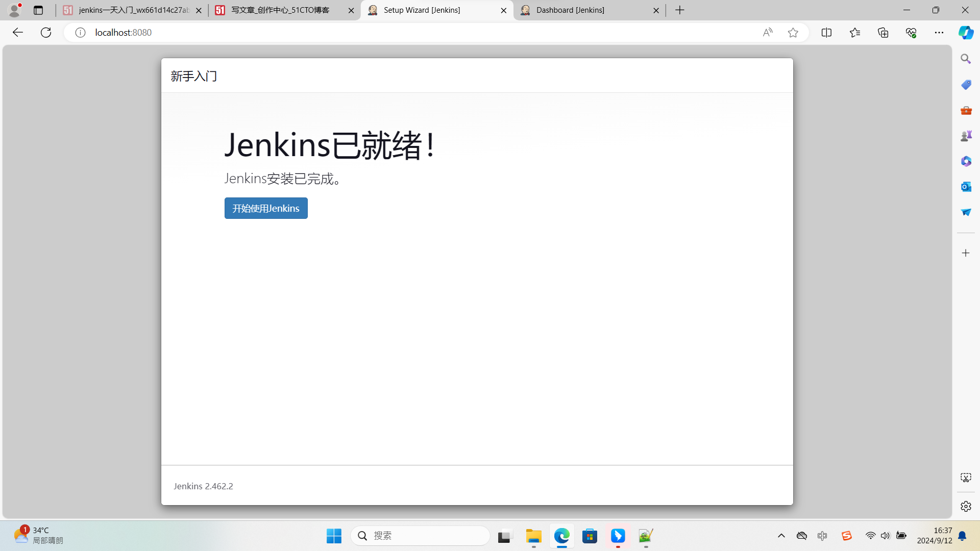Close the Dashboard [Jenkins] tab

pos(656,10)
